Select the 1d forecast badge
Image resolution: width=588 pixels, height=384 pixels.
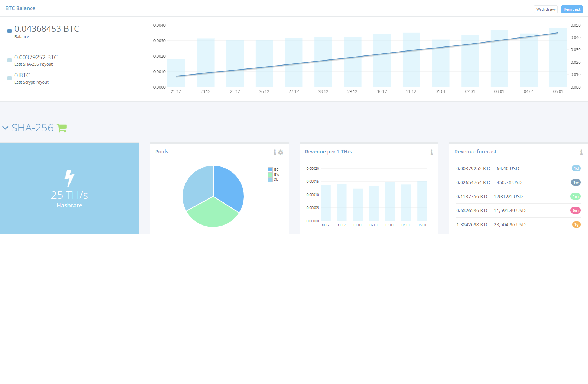576,168
